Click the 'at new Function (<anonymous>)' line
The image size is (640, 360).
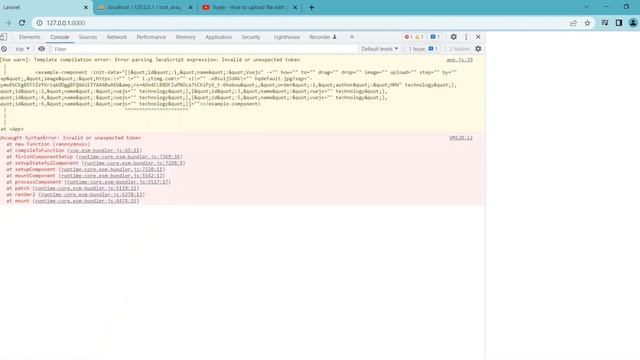(x=48, y=144)
